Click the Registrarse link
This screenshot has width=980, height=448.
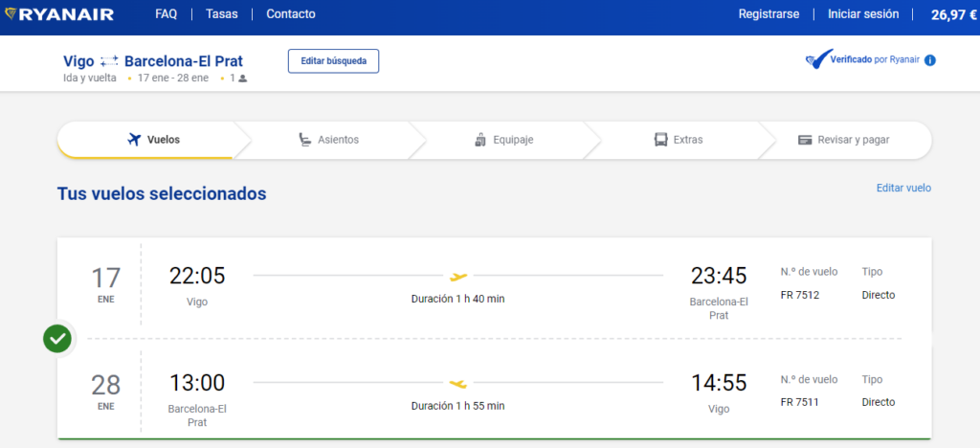[768, 13]
